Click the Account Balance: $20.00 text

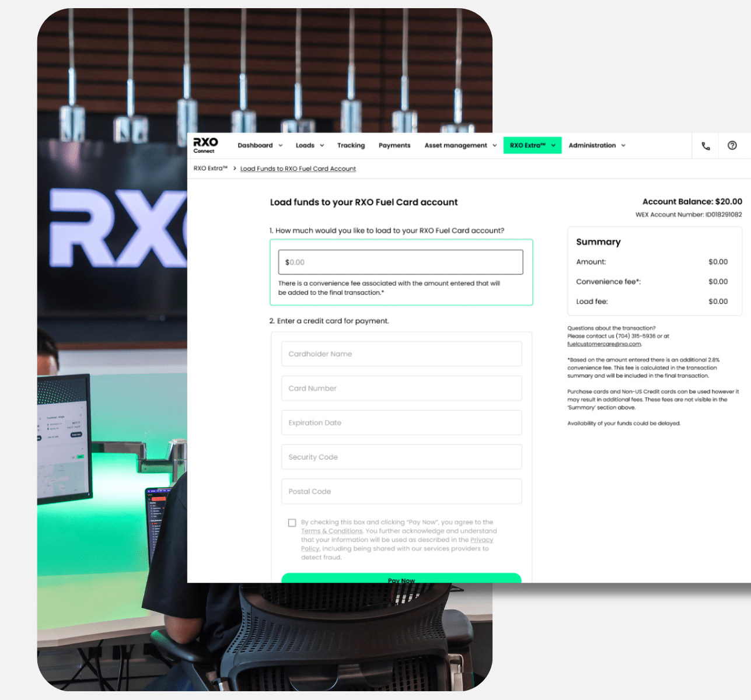[x=692, y=202]
